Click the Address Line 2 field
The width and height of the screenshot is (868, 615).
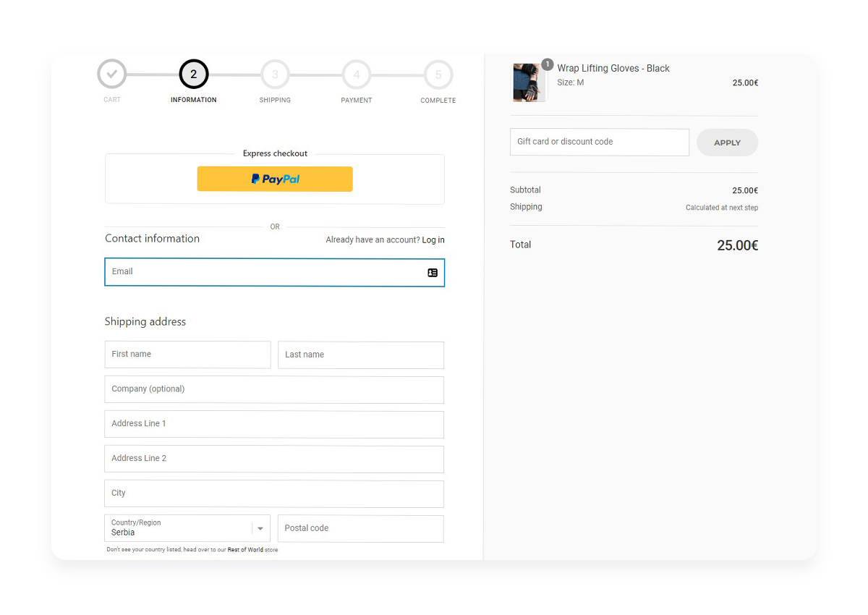274,459
